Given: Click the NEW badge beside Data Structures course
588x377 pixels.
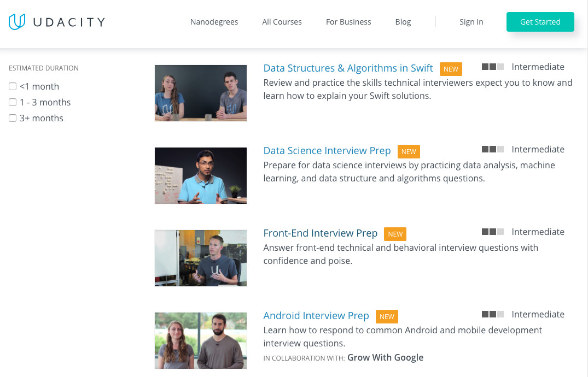Looking at the screenshot, I should point(451,69).
